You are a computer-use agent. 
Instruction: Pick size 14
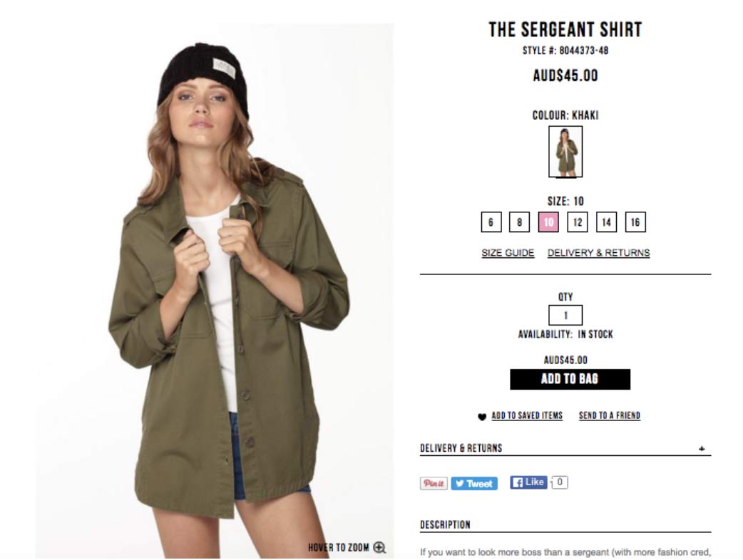(607, 222)
